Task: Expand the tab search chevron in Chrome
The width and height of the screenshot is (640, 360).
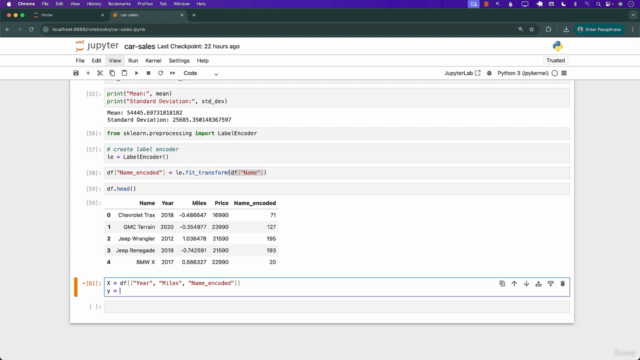Action: point(633,15)
